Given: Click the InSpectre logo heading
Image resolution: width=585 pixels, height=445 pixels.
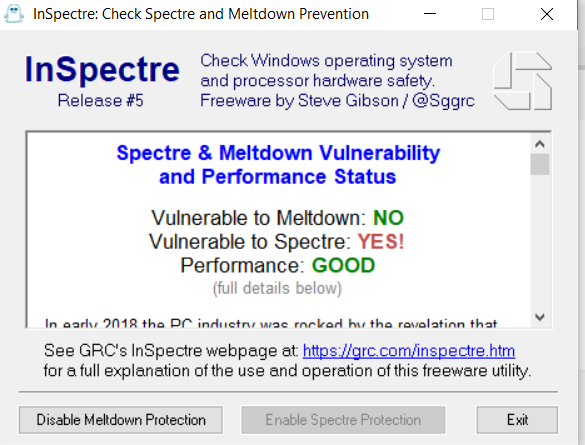Looking at the screenshot, I should [x=102, y=69].
